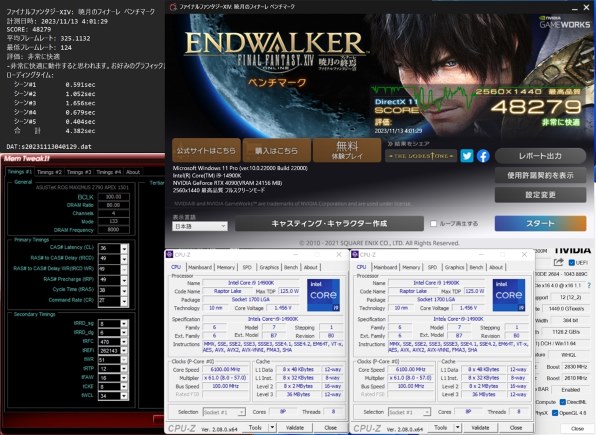Open the Command Rate (CR) dropdown
Screen dimensions: 596x435
pyautogui.click(x=124, y=301)
